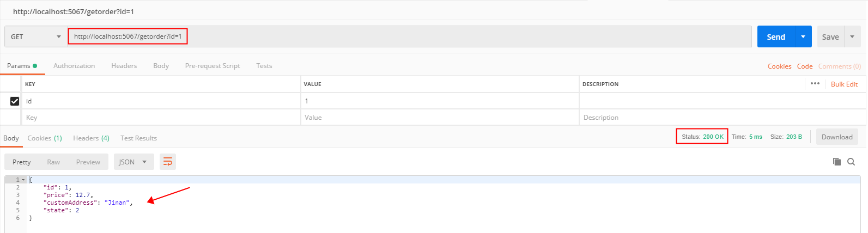
Task: Select the Pre-request Script tab
Action: pyautogui.click(x=213, y=66)
